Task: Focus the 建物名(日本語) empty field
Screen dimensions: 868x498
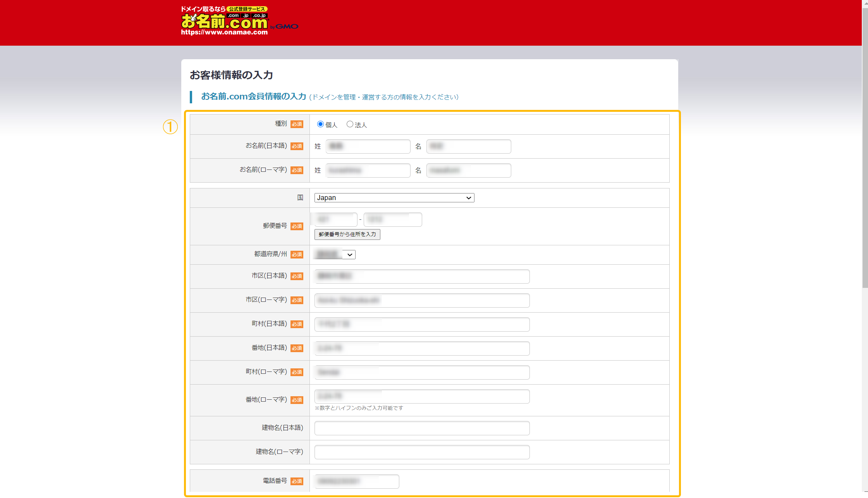Action: point(422,428)
